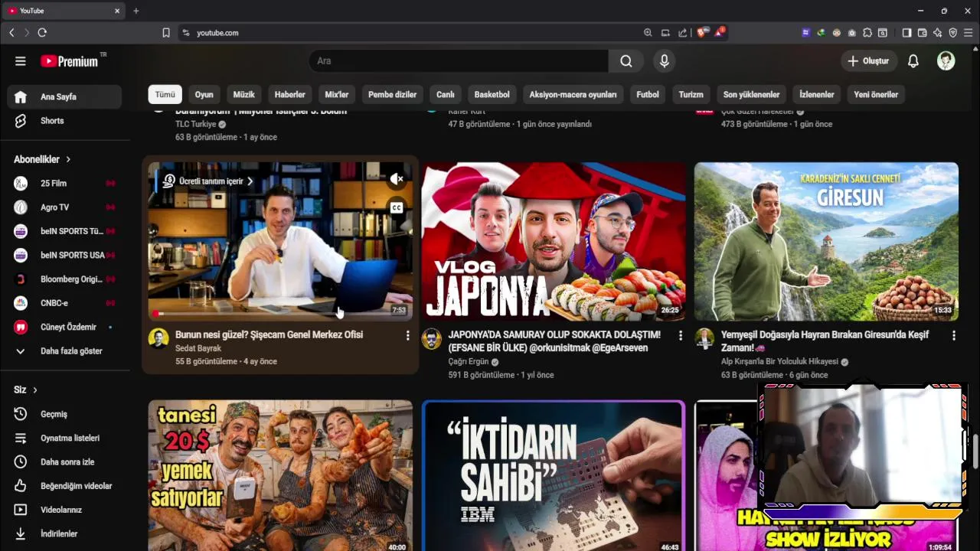This screenshot has height=551, width=980.
Task: Select the Son yüklenenler chip
Action: pyautogui.click(x=751, y=95)
